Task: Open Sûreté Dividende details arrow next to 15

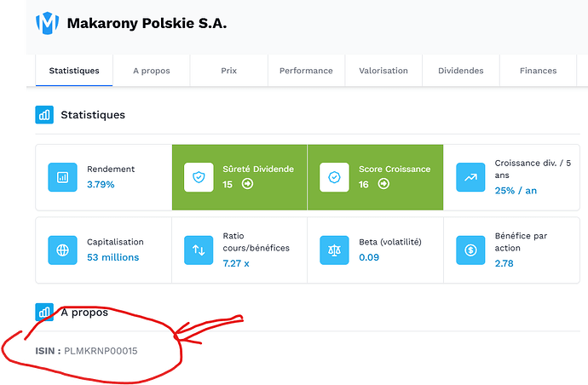Action: 247,184
